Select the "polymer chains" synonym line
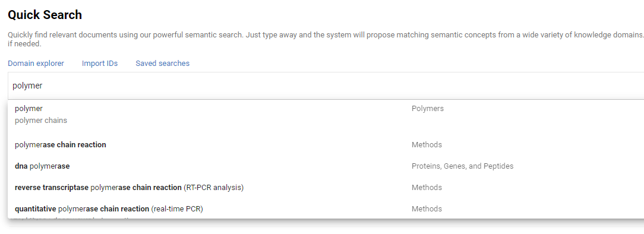Screen dimensions: 644x234 tap(40, 121)
